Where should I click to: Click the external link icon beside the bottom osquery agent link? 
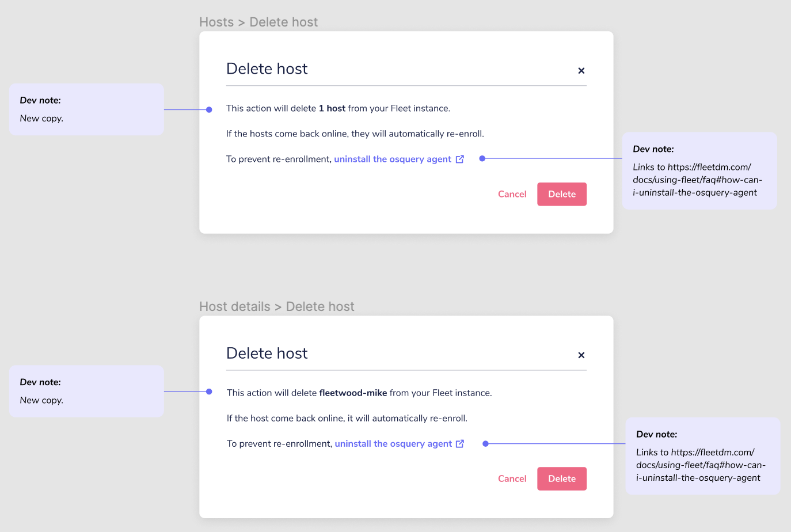(459, 443)
